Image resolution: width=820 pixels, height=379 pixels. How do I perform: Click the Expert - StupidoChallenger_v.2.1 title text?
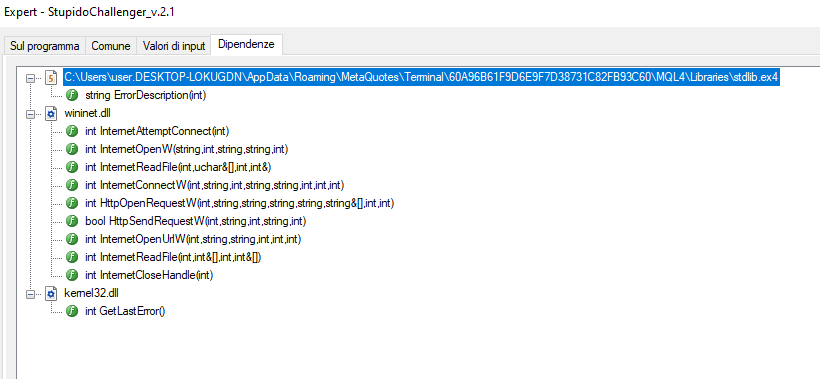click(89, 12)
